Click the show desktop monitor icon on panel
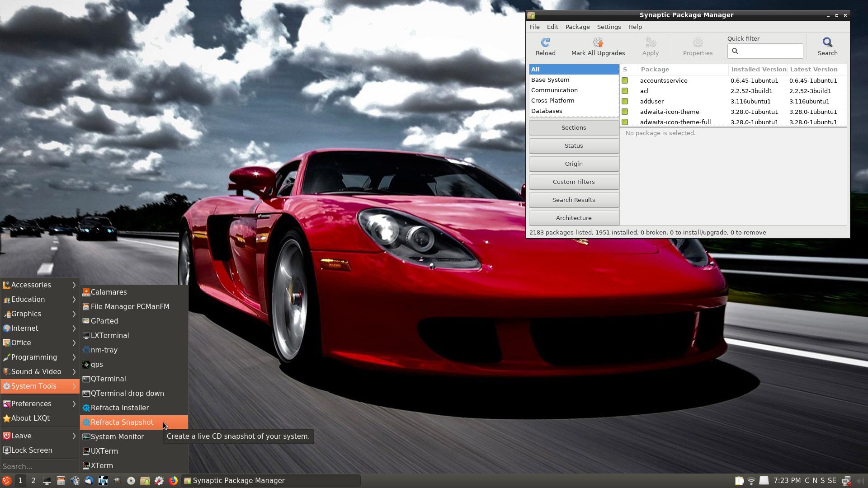 (47, 481)
